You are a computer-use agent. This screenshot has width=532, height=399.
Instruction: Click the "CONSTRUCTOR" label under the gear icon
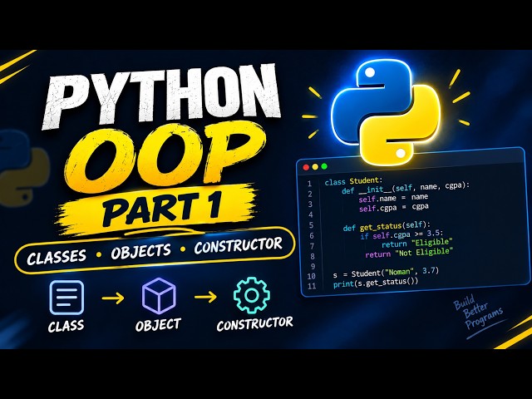(x=255, y=323)
